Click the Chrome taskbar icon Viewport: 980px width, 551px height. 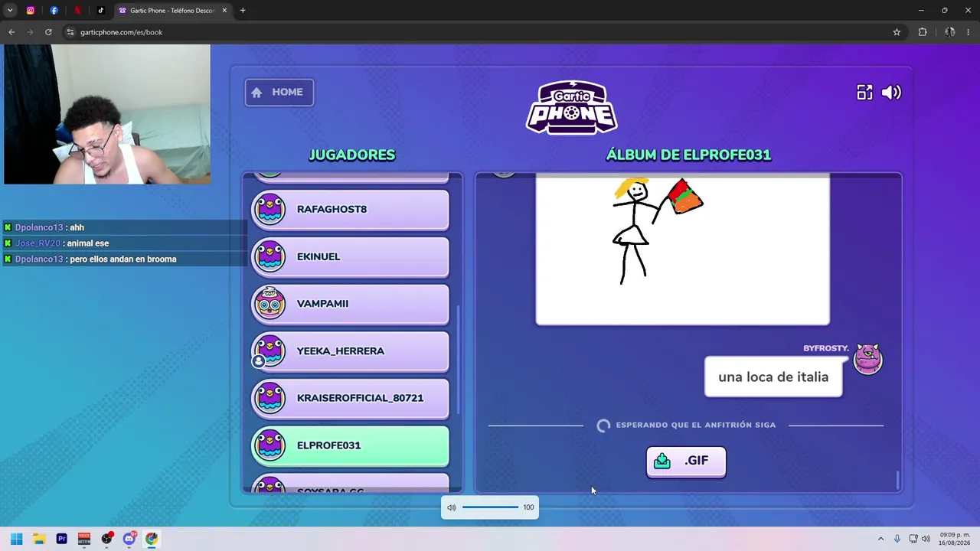152,539
